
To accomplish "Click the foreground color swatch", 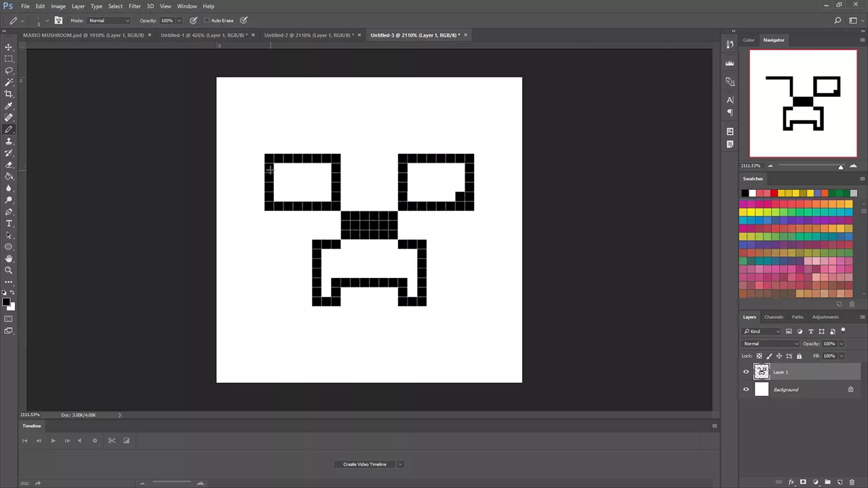I will [x=6, y=302].
